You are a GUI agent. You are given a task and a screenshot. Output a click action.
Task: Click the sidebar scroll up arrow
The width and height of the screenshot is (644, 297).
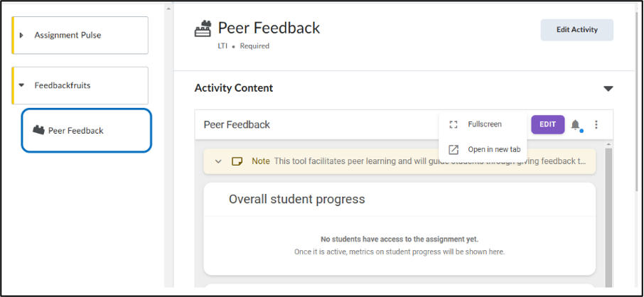[x=168, y=8]
